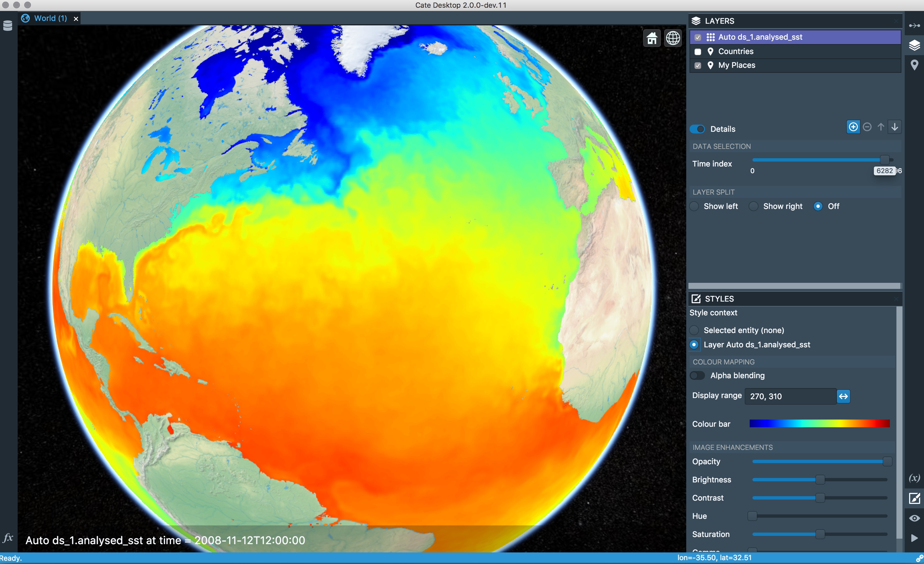Open the tasks play-triangle sidebar icon

914,538
